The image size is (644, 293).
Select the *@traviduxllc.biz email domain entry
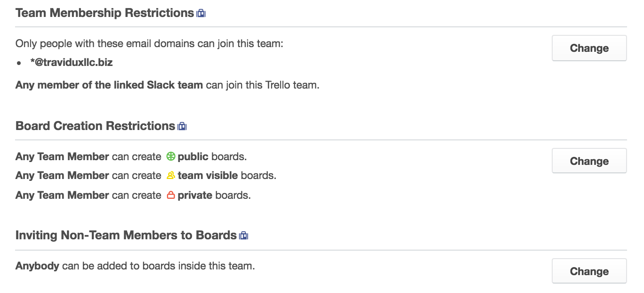click(71, 63)
